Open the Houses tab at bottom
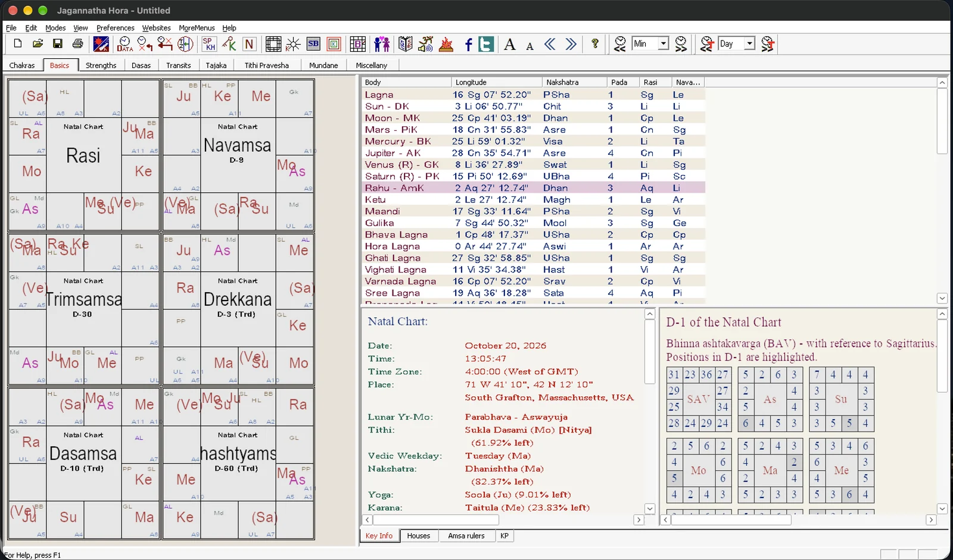The width and height of the screenshot is (953, 560). coord(418,536)
